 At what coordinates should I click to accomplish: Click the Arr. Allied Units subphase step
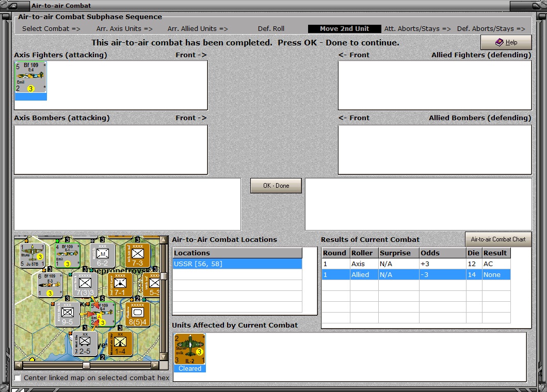click(198, 28)
